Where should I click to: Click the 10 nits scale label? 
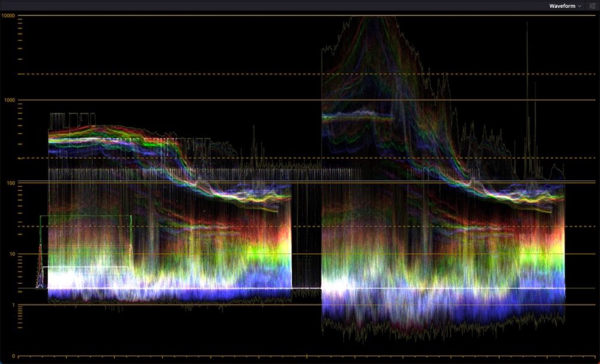pos(12,254)
